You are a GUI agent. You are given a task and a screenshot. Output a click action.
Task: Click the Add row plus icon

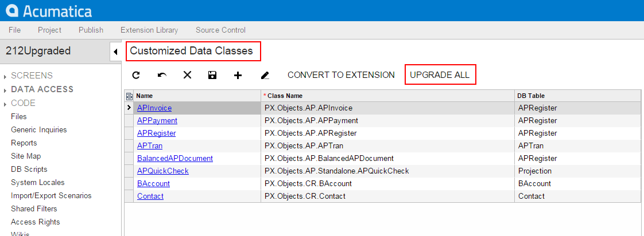[x=238, y=75]
